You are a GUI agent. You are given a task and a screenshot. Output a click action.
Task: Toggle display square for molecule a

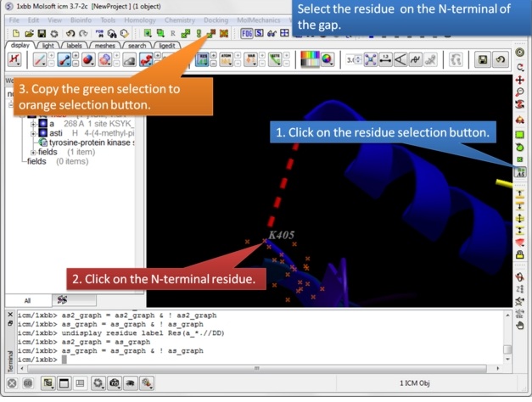coord(42,124)
